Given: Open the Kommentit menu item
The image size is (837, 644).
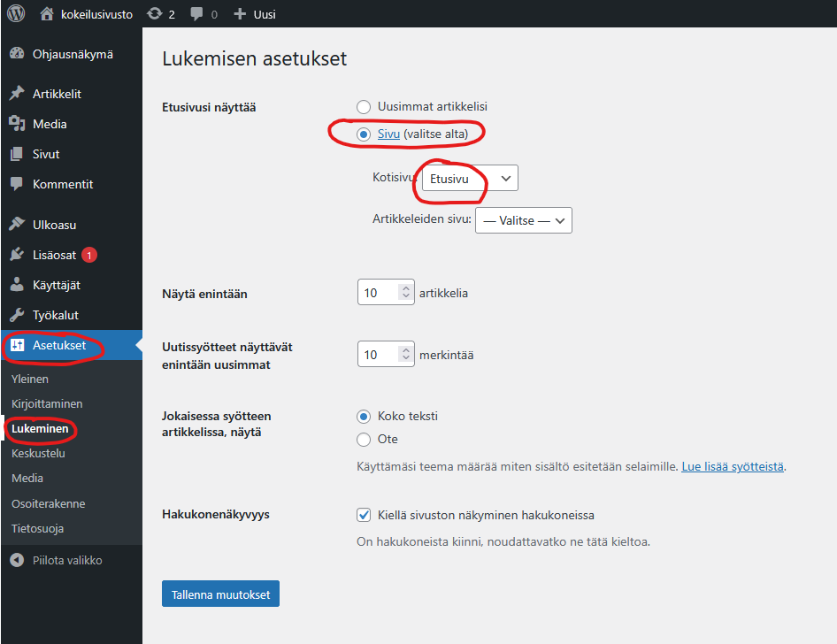Looking at the screenshot, I should tap(63, 184).
